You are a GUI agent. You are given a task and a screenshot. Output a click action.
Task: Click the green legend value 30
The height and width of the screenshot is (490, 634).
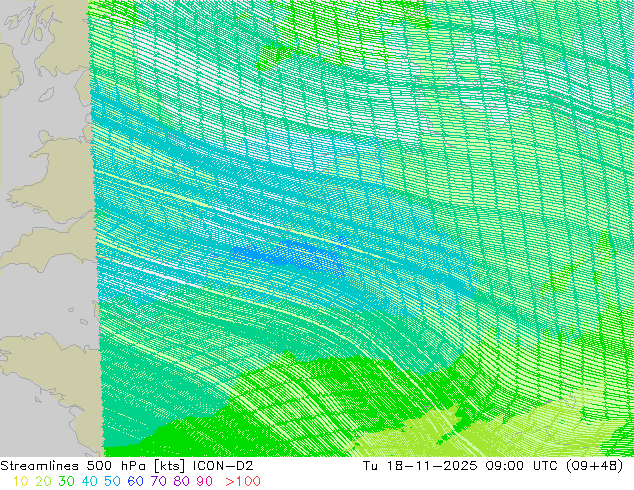tap(66, 481)
